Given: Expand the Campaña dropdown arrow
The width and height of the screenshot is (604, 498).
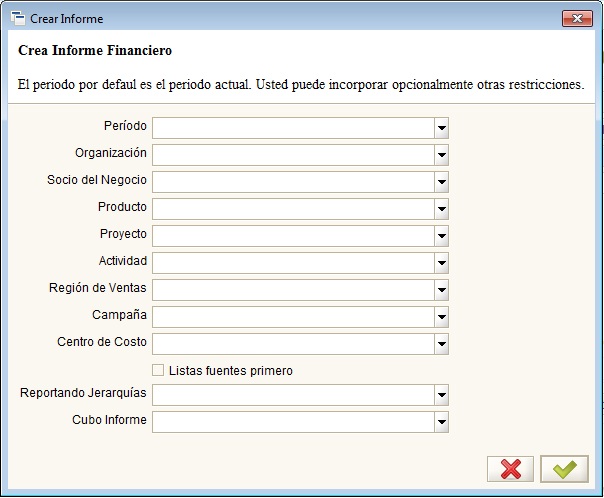Looking at the screenshot, I should (441, 317).
